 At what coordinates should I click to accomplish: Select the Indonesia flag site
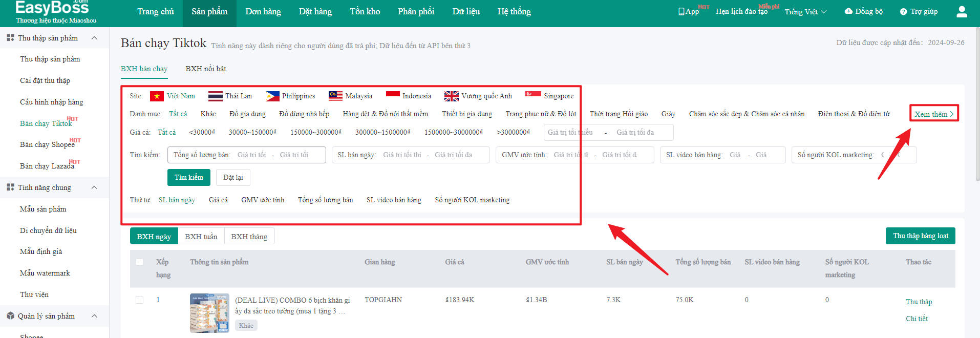click(393, 94)
